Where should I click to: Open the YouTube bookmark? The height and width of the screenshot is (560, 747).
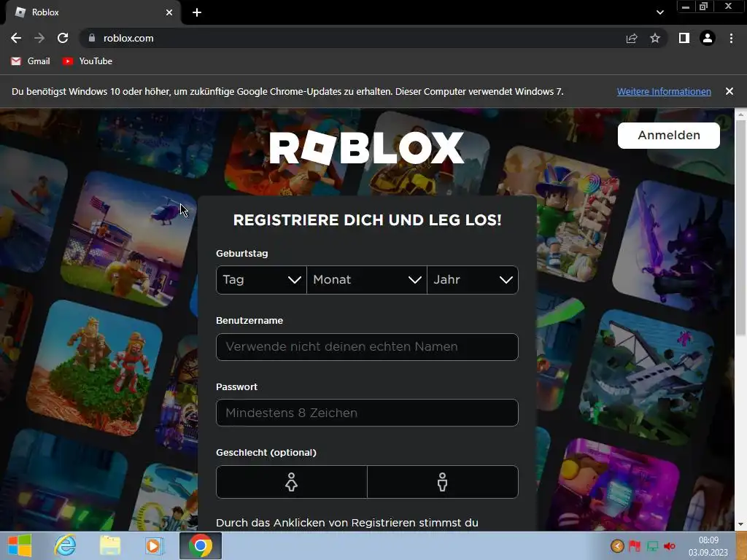[x=88, y=61]
